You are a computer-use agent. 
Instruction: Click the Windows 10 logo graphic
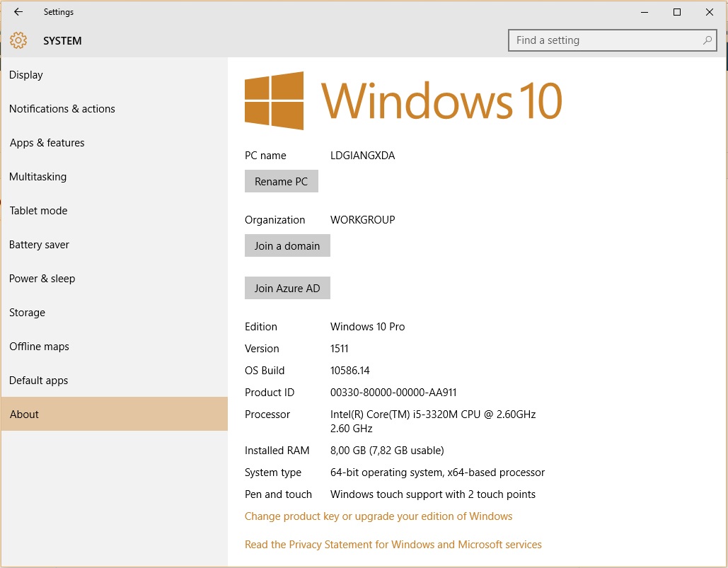[273, 100]
